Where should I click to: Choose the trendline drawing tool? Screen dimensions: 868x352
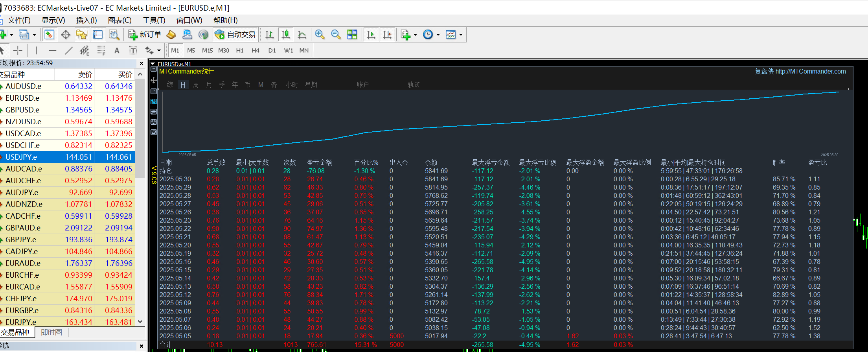tap(68, 50)
